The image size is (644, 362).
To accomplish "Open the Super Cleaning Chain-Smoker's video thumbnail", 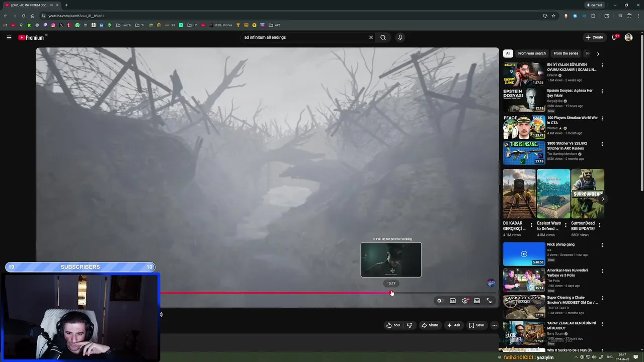I will pyautogui.click(x=524, y=306).
